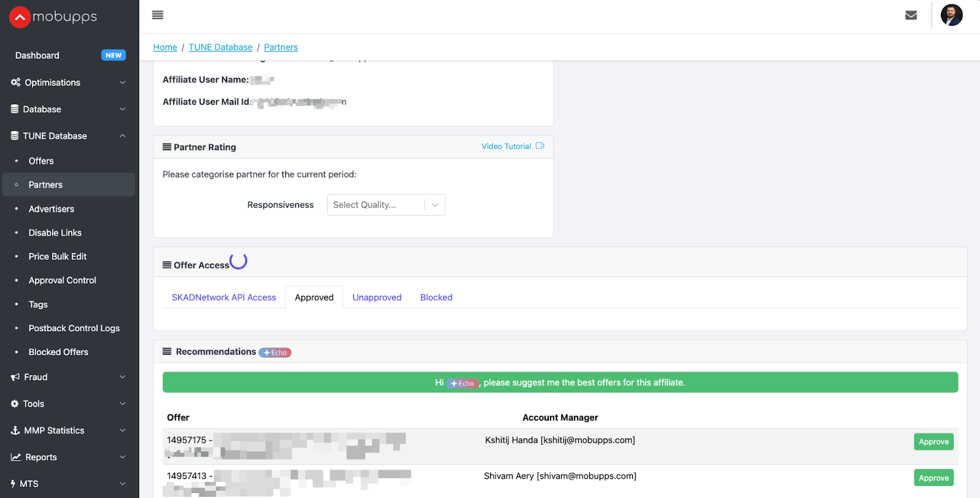
Task: Click the green suggest best offers banner
Action: 560,382
